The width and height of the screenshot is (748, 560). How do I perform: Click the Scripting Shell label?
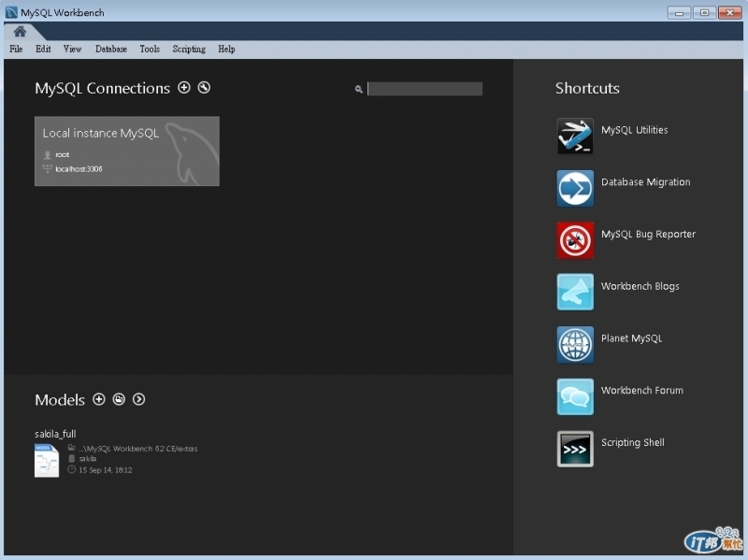pyautogui.click(x=633, y=442)
